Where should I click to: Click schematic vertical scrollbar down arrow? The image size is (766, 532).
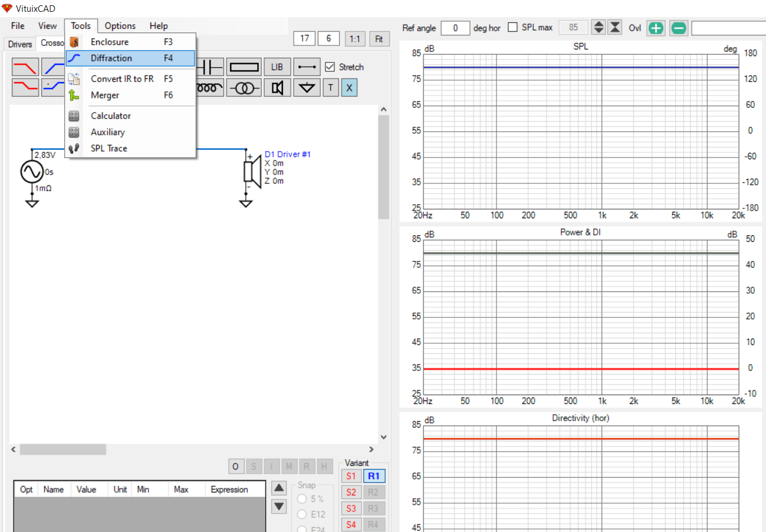click(x=383, y=438)
